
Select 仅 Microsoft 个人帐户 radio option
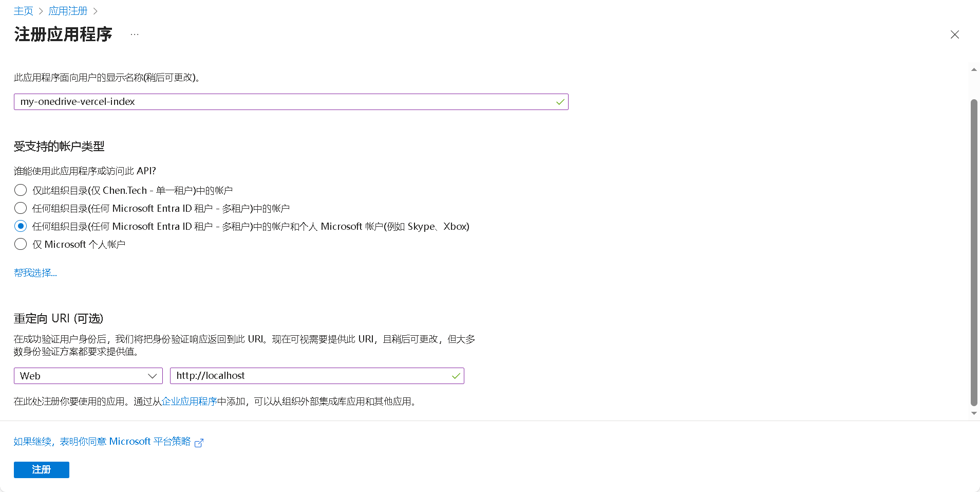pyautogui.click(x=21, y=244)
